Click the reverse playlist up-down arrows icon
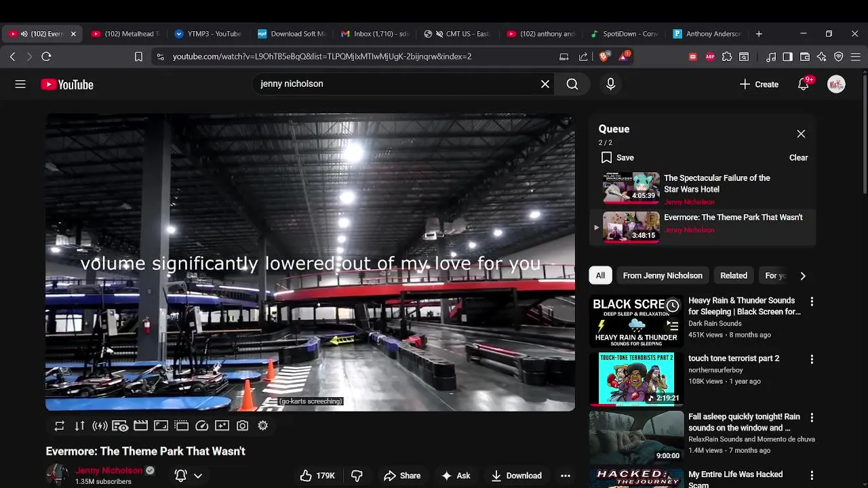Screen dimensions: 868x488 coord(80,426)
